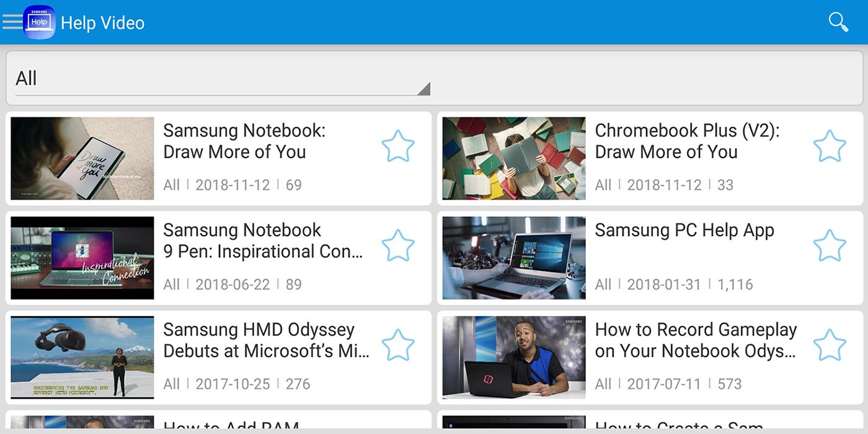Image resolution: width=868 pixels, height=434 pixels.
Task: Select 'Chromebook Plus (V2): Draw More of You' title
Action: [687, 141]
